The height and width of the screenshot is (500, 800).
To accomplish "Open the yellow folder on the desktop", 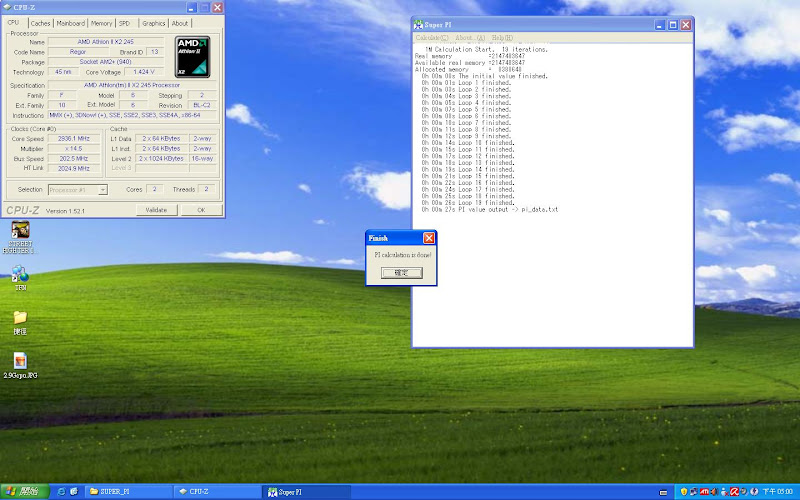I will point(20,322).
